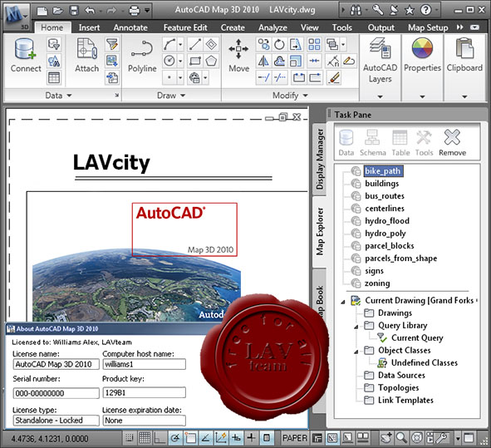Toggle grid display in status bar

[145, 438]
